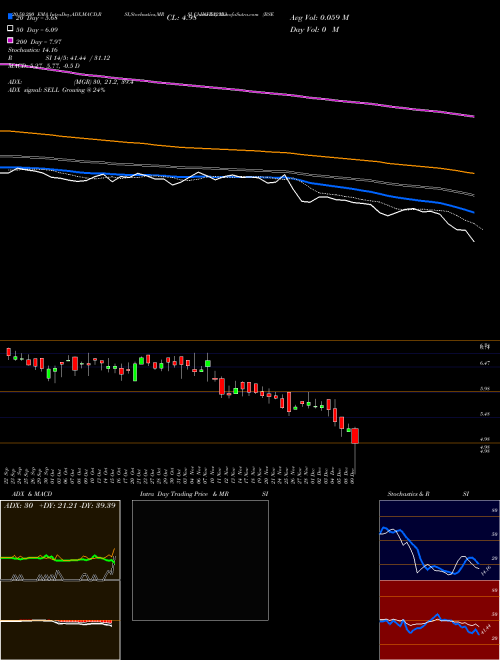The height and width of the screenshot is (660, 500).
Task: Click the 'Intra Day Trading Price & MR' title
Action: click(184, 494)
